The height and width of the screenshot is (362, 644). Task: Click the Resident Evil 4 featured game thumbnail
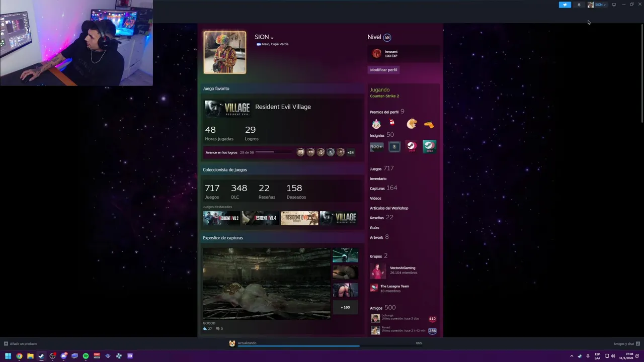point(260,218)
